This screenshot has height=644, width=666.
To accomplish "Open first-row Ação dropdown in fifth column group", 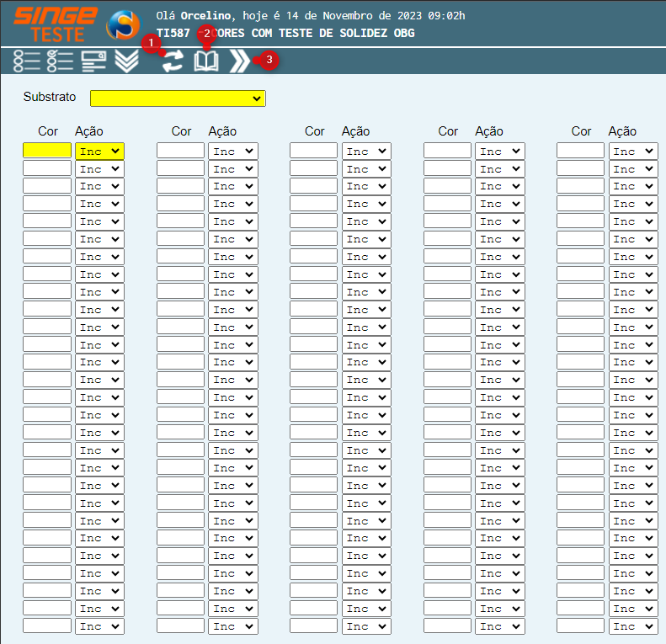I will pyautogui.click(x=633, y=152).
